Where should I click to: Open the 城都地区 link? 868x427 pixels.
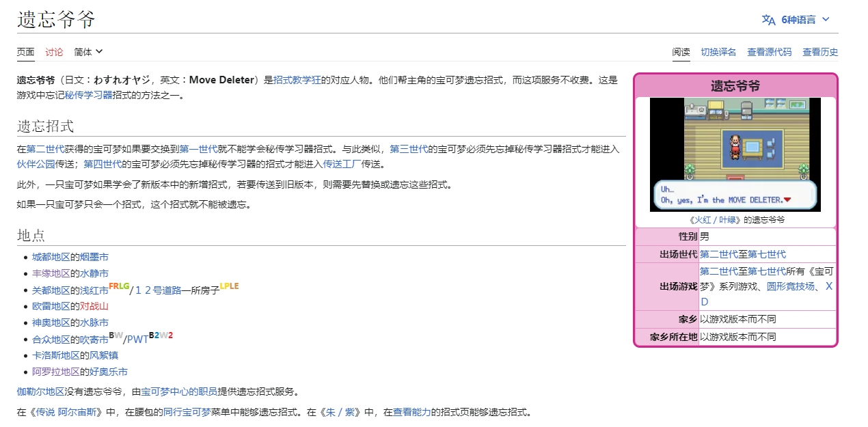point(51,257)
